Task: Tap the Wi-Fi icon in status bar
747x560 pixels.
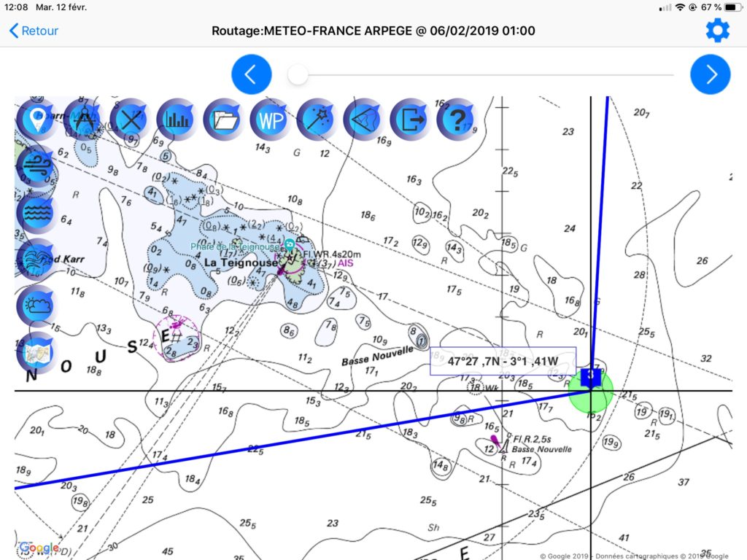Action: (681, 7)
